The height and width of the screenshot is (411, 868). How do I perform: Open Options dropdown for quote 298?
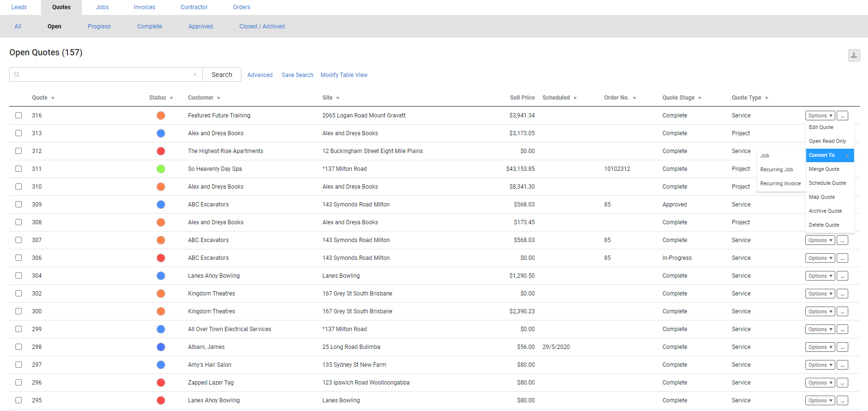click(x=820, y=347)
